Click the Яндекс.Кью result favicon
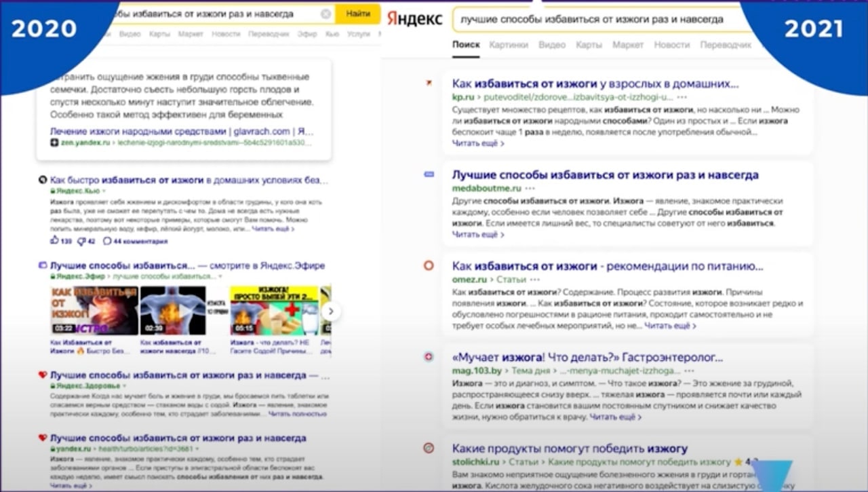 (43, 180)
